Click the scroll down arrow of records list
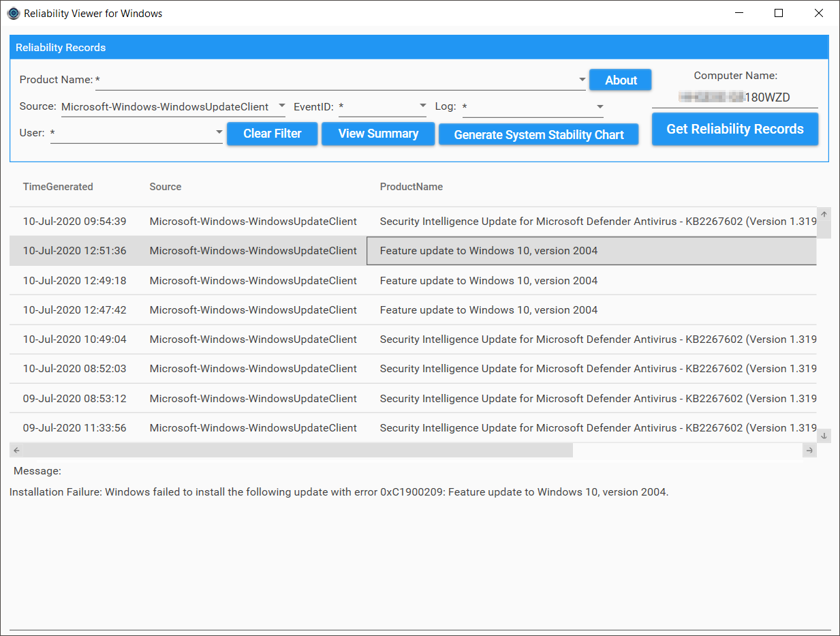 tap(824, 436)
